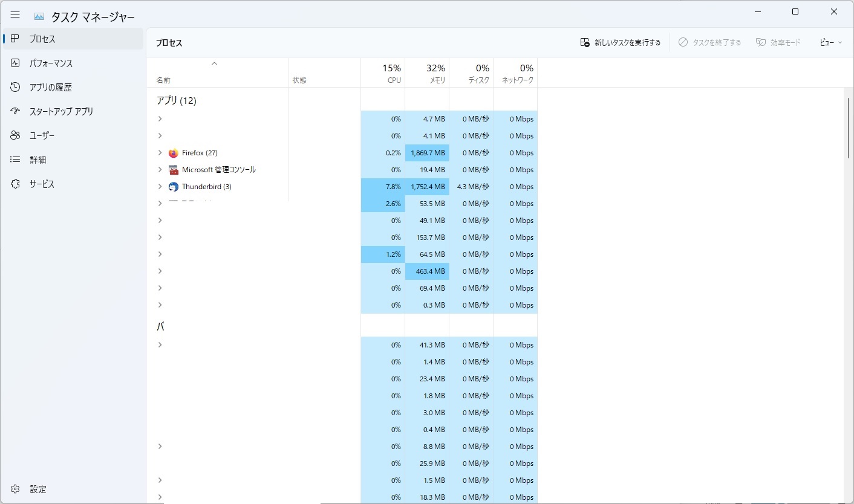
Task: Open アプリの履歴 in sidebar
Action: (x=50, y=88)
